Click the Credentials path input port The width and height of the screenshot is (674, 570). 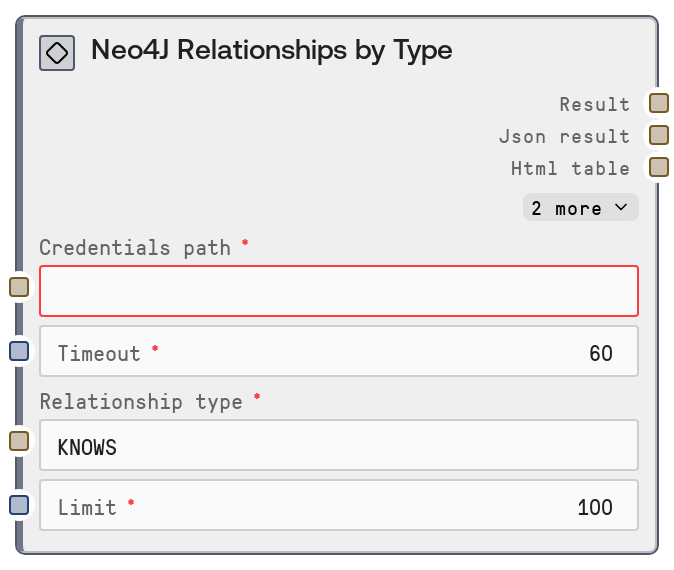(x=19, y=287)
